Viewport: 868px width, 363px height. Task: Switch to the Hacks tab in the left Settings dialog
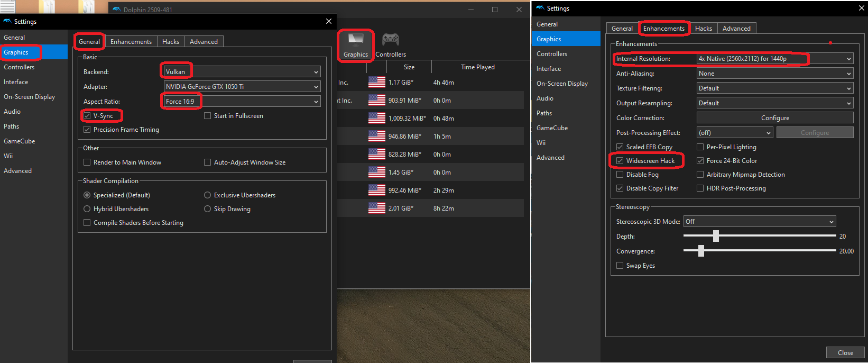(x=170, y=42)
